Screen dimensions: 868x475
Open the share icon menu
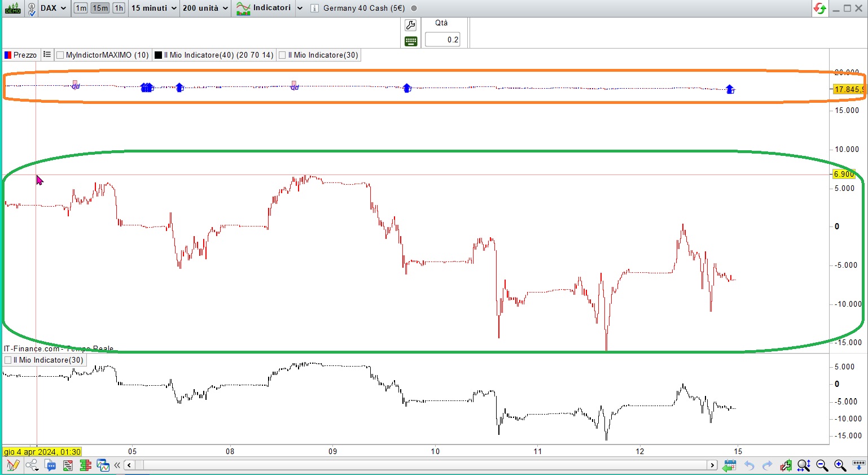[x=32, y=465]
